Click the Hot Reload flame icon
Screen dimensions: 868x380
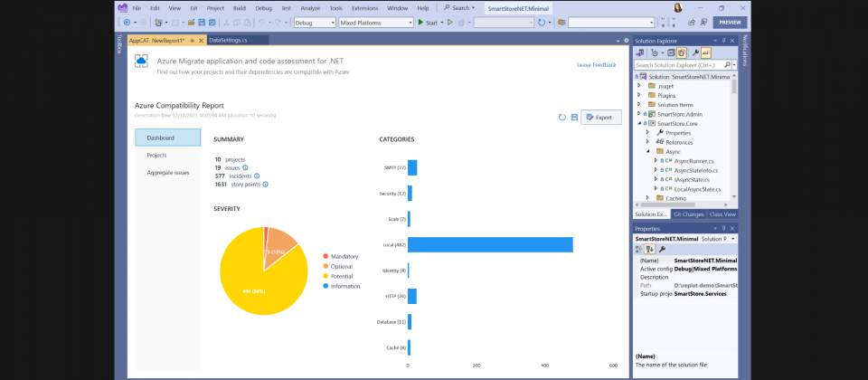pyautogui.click(x=461, y=23)
